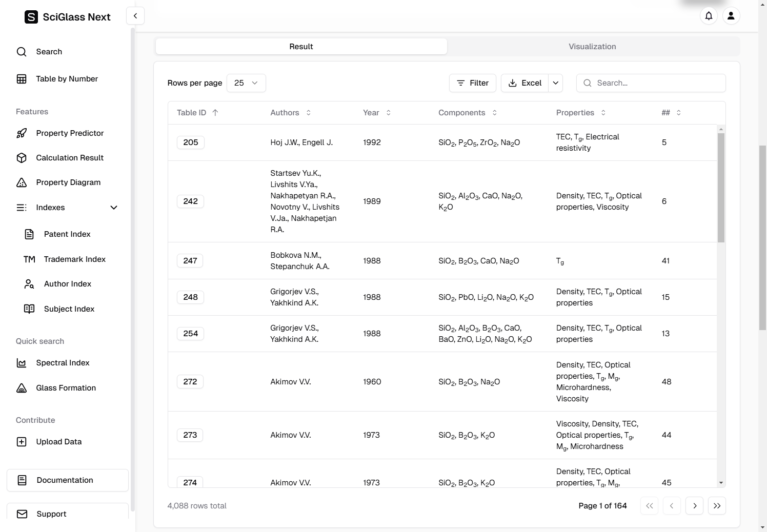Expand the Excel export options arrow
767x532 pixels.
pos(555,83)
